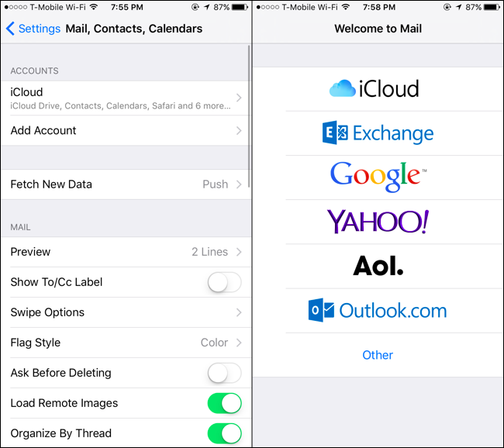Disable Load Remote Images switch

tap(224, 403)
